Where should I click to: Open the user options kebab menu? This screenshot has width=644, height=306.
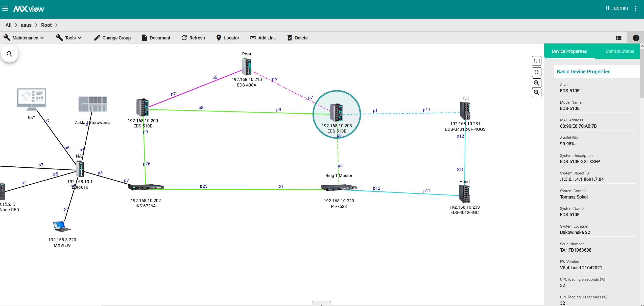(x=635, y=8)
